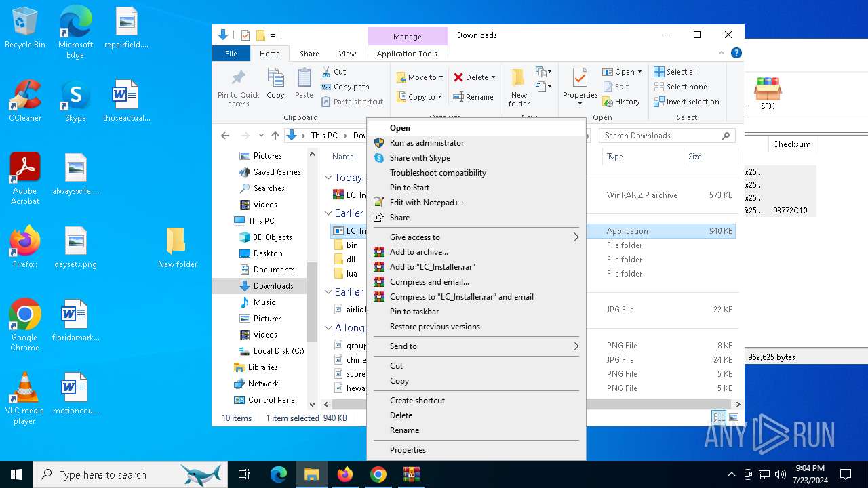Viewport: 868px width, 488px height.
Task: Create a New folder from ribbon
Action: pos(519,87)
